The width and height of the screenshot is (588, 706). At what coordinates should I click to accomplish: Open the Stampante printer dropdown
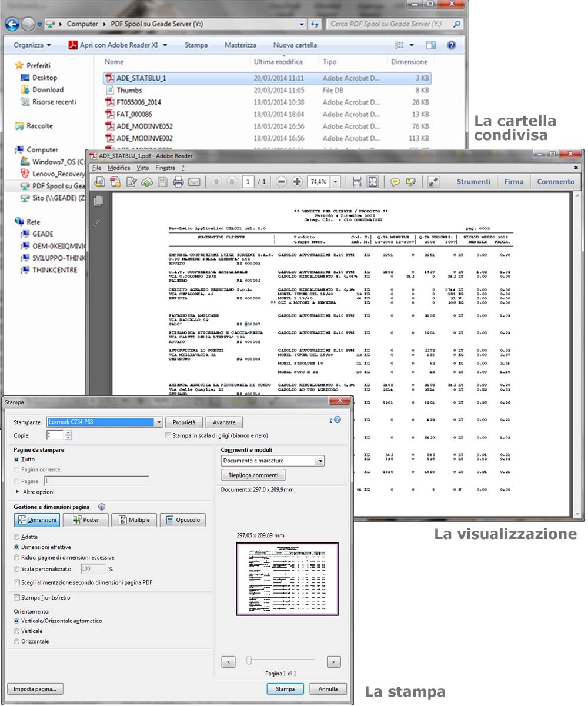159,422
